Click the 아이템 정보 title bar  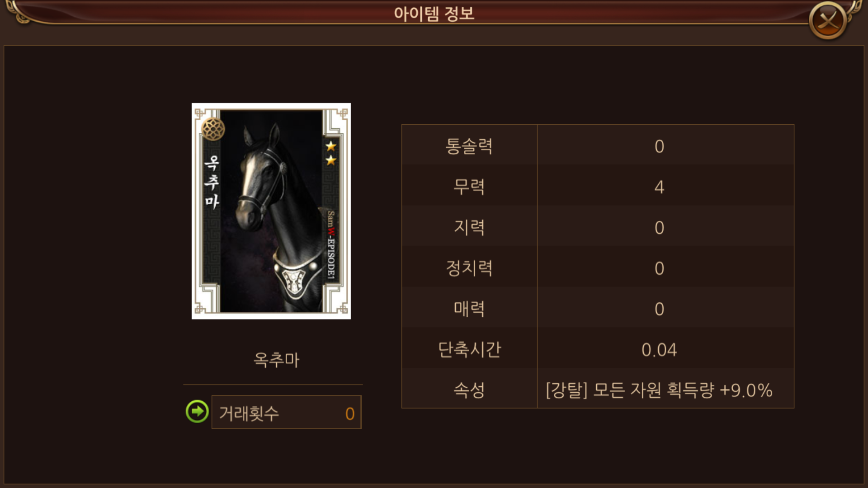(x=434, y=13)
